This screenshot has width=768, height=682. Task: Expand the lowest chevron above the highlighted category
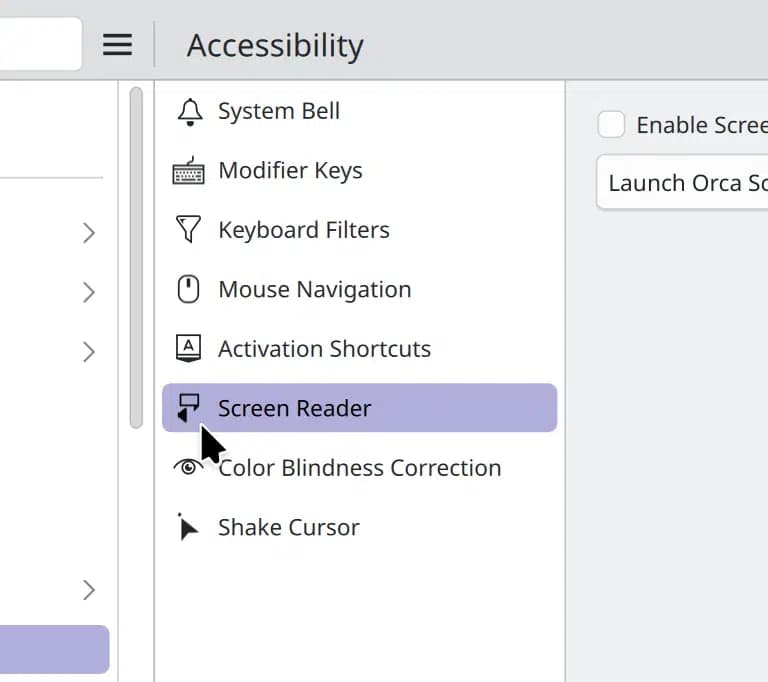(89, 590)
